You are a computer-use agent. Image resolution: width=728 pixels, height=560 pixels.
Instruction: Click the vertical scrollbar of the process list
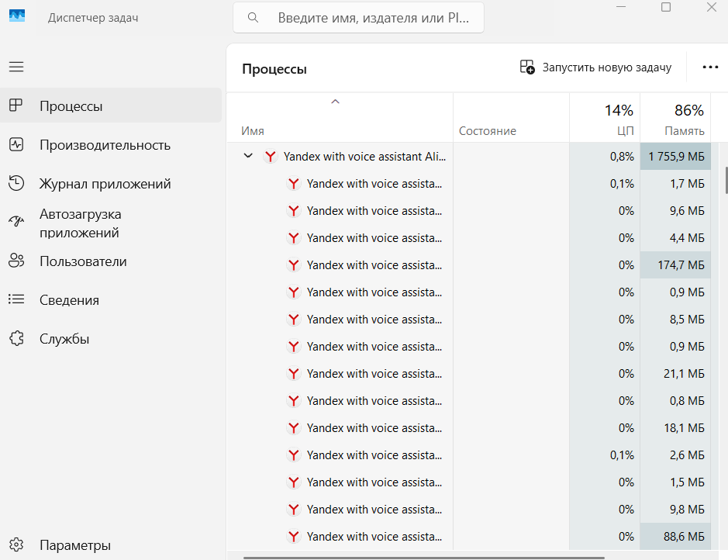click(x=725, y=181)
